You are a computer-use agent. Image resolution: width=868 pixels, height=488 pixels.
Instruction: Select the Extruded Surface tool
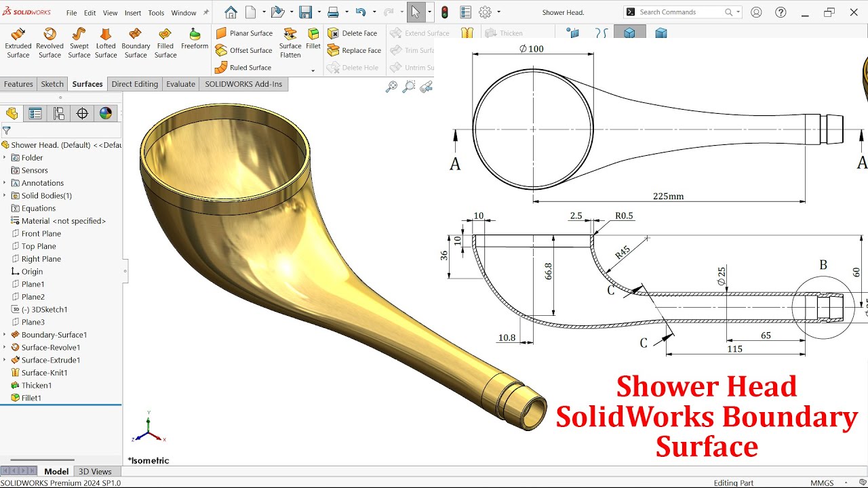point(18,43)
